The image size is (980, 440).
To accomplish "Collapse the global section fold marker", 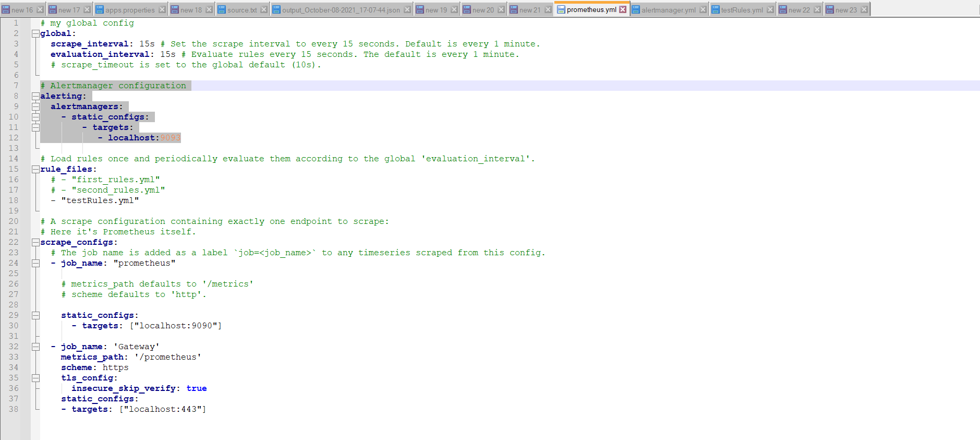I will (x=35, y=33).
